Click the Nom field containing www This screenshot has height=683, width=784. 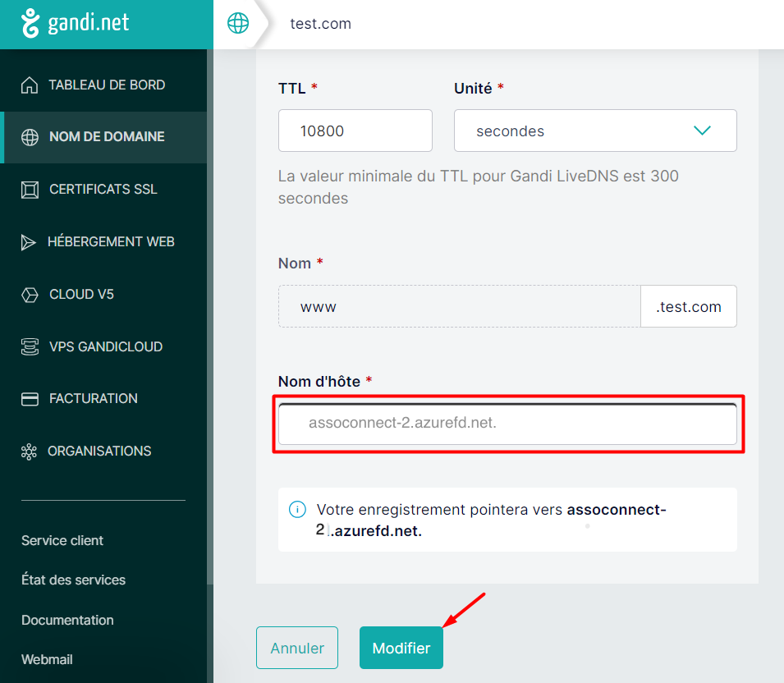coord(460,306)
